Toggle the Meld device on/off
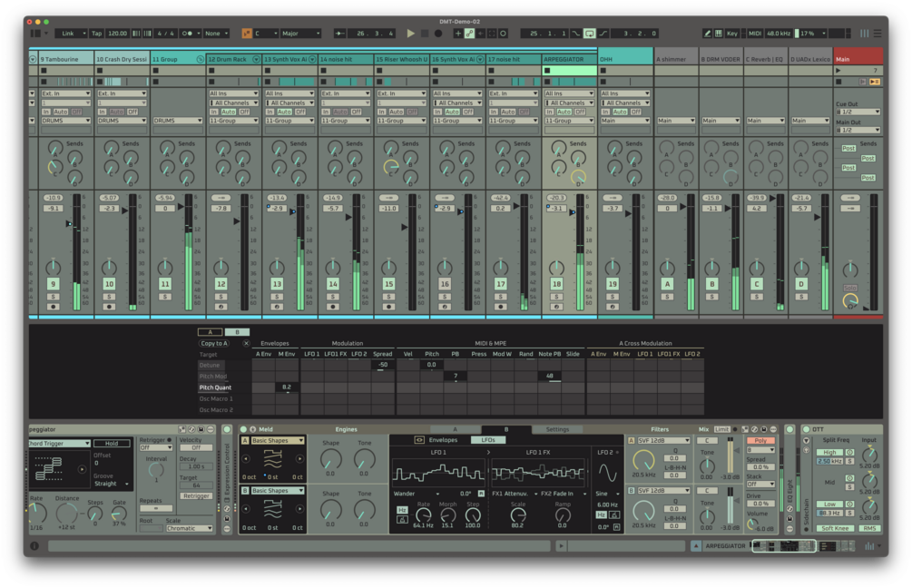Image resolution: width=912 pixels, height=588 pixels. (x=244, y=429)
